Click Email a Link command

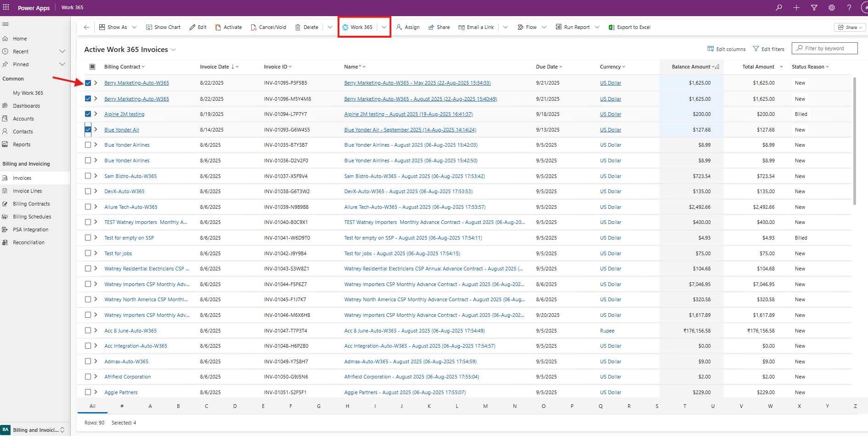476,27
